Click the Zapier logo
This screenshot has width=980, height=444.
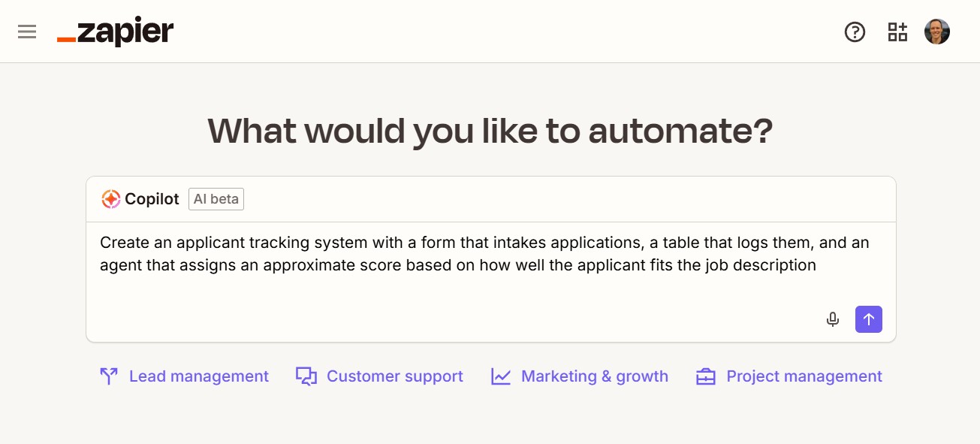(115, 32)
